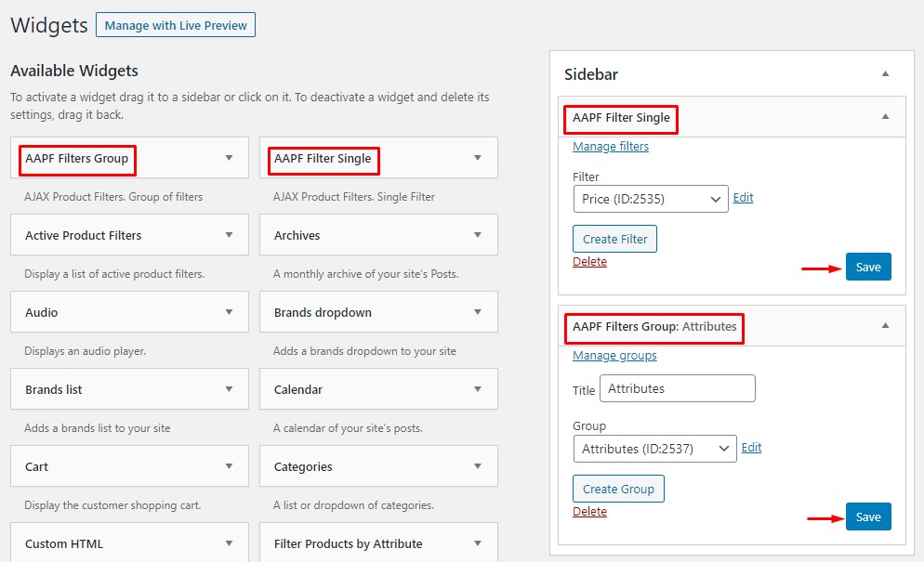The image size is (924, 562).
Task: Select the Categories widget title
Action: tap(303, 466)
